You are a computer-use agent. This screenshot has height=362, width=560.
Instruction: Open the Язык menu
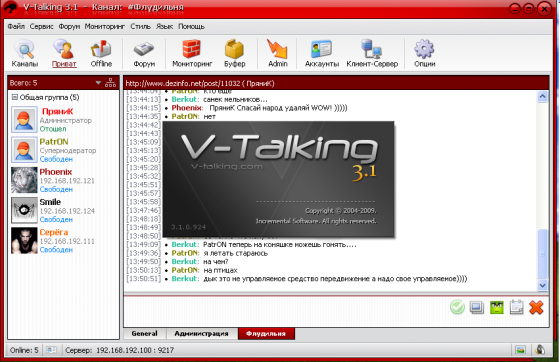(164, 26)
